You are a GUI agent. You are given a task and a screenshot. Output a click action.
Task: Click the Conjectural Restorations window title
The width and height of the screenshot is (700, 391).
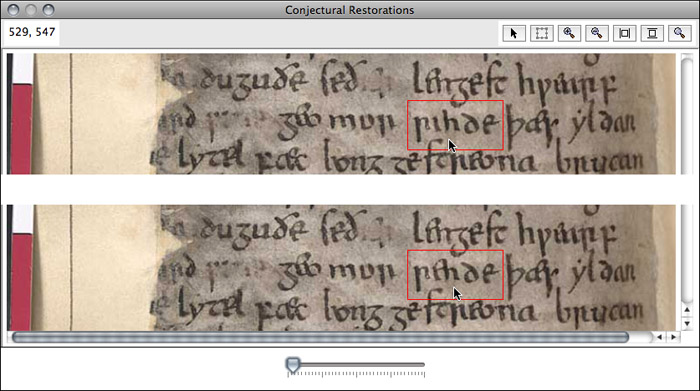tap(350, 10)
